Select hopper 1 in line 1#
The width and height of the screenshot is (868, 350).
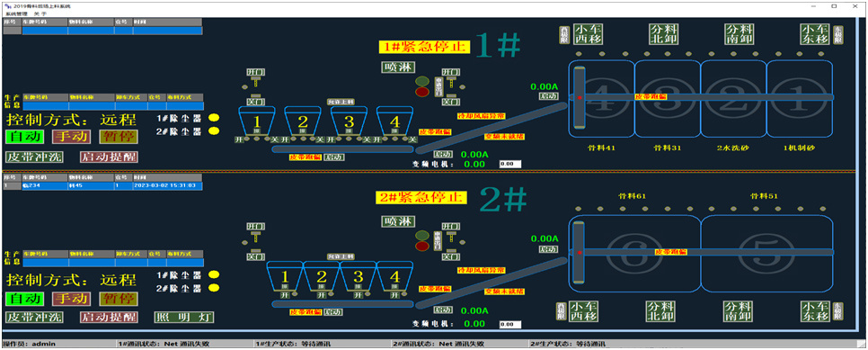pyautogui.click(x=256, y=121)
